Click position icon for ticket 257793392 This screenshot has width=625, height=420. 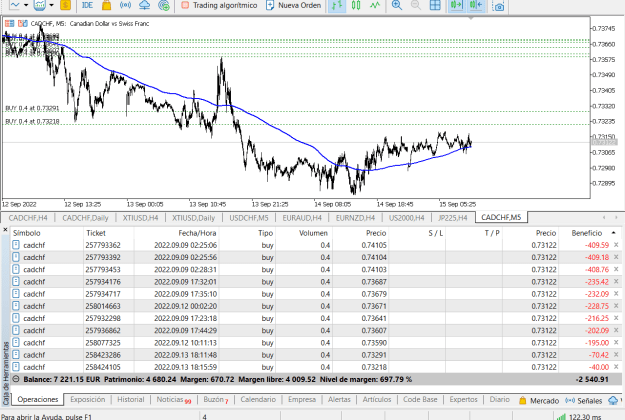(x=16, y=257)
